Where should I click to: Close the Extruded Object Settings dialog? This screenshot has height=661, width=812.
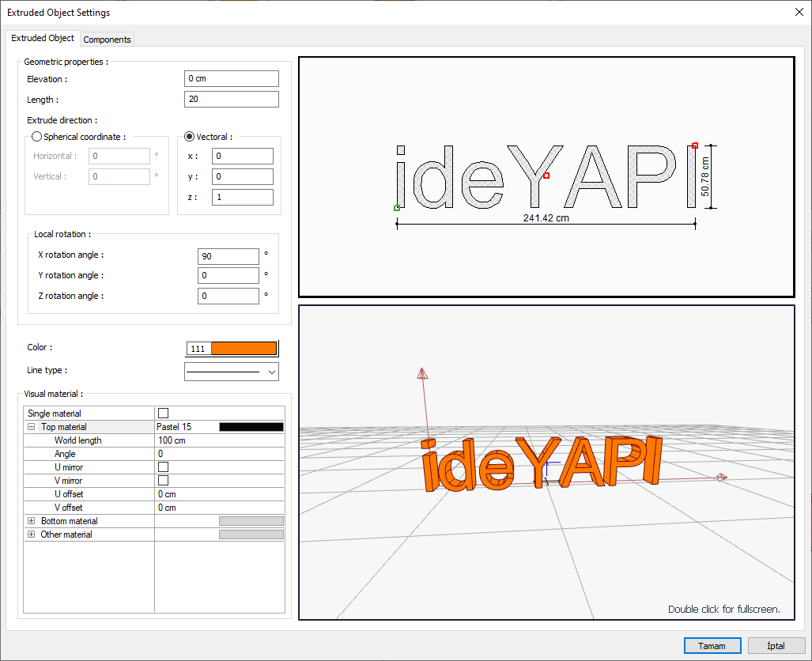coord(798,12)
